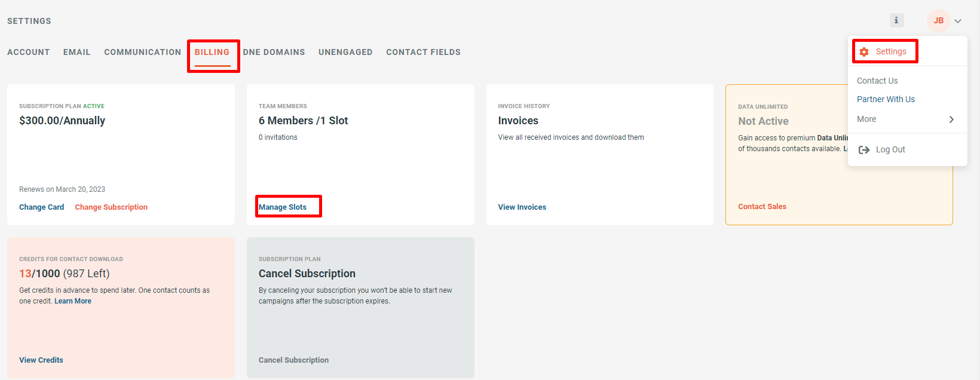Select Settings in the dropdown menu
Viewport: 980px width, 380px height.
[x=891, y=51]
